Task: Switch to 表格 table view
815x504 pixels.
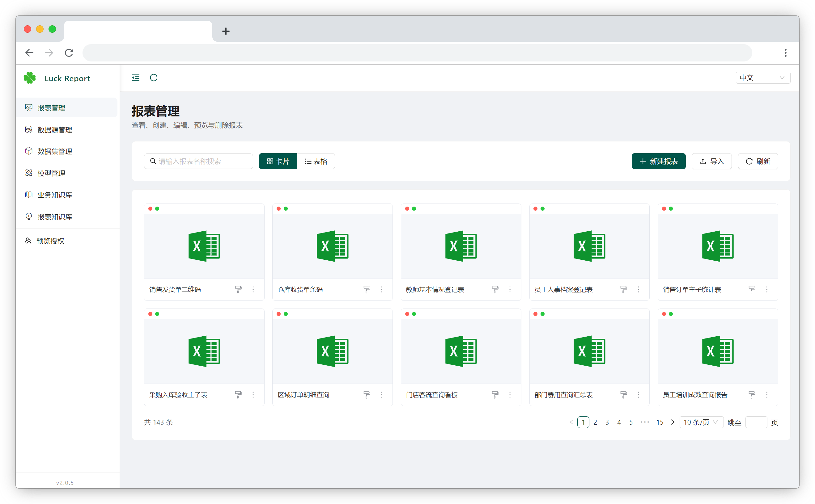Action: pyautogui.click(x=316, y=161)
